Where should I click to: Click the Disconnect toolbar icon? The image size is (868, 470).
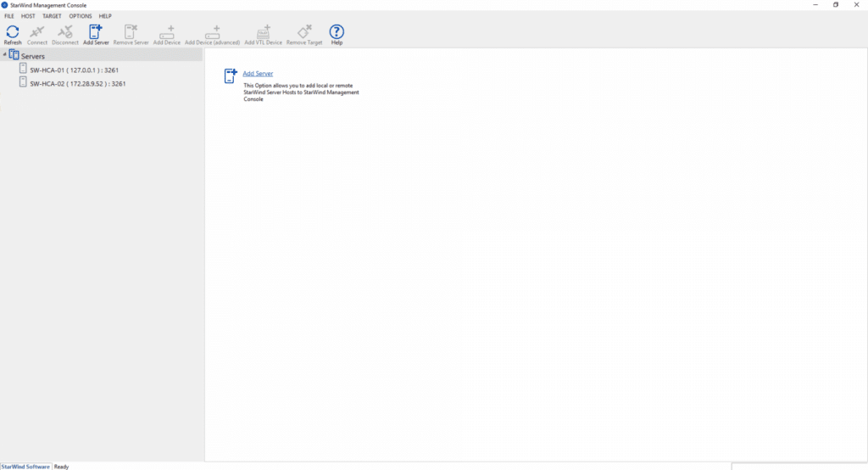point(65,31)
